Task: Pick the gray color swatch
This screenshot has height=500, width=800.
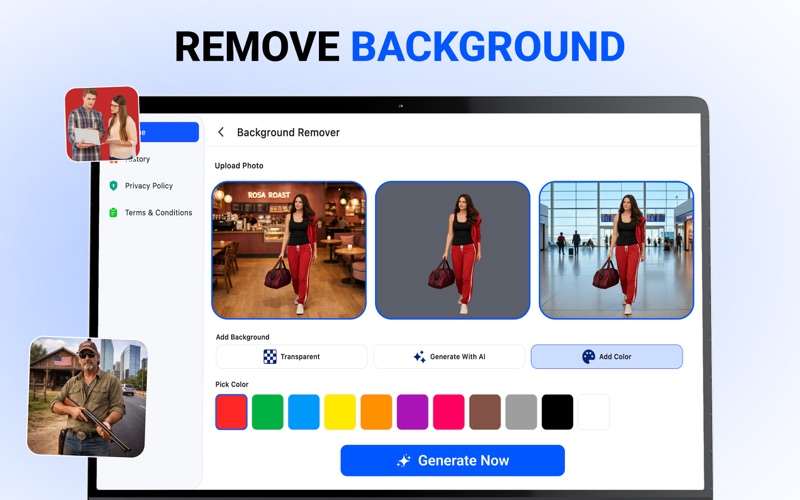Action: point(521,412)
